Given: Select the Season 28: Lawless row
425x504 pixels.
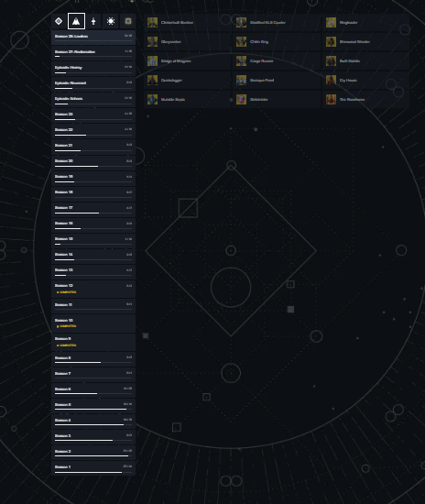Looking at the screenshot, I should tap(93, 38).
